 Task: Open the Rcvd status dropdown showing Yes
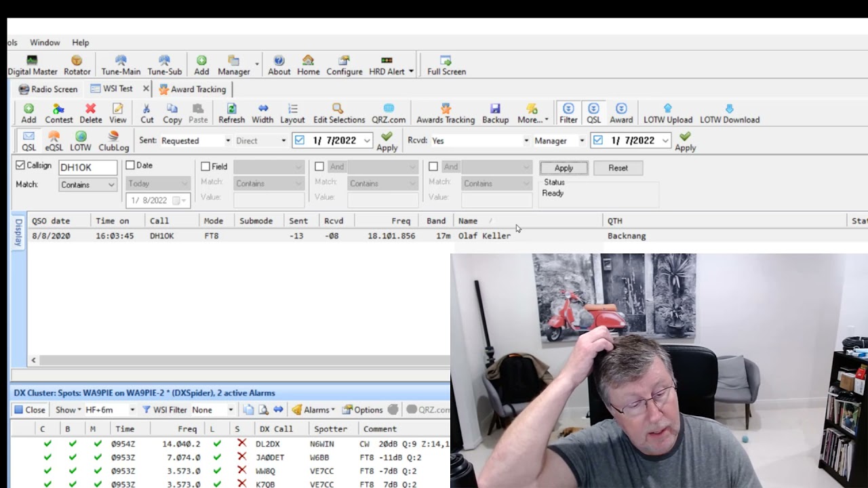pyautogui.click(x=480, y=141)
